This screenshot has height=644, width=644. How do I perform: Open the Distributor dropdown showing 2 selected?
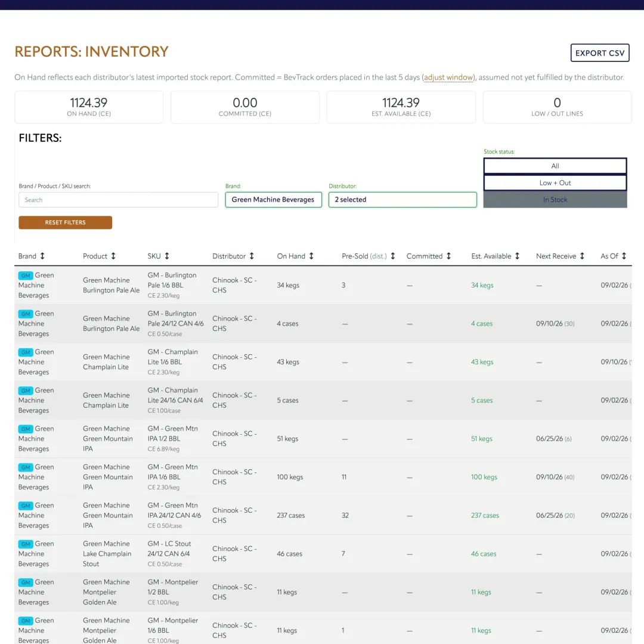402,200
